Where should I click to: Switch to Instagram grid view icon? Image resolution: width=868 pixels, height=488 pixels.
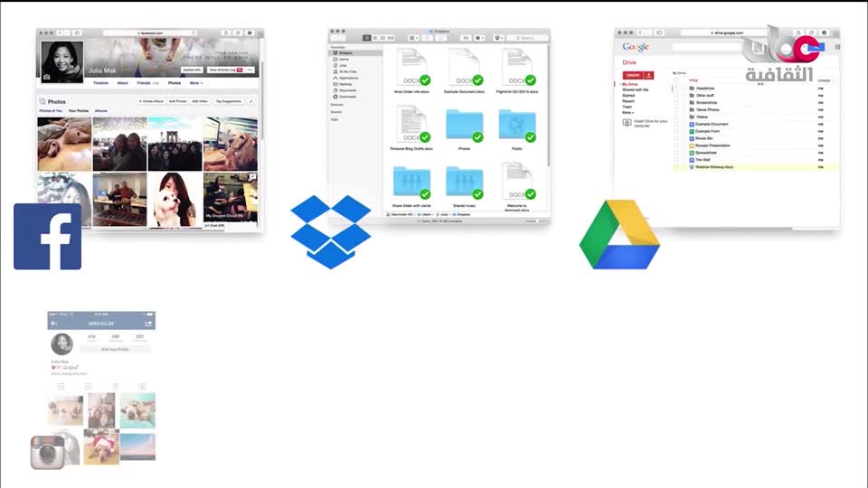pyautogui.click(x=61, y=386)
